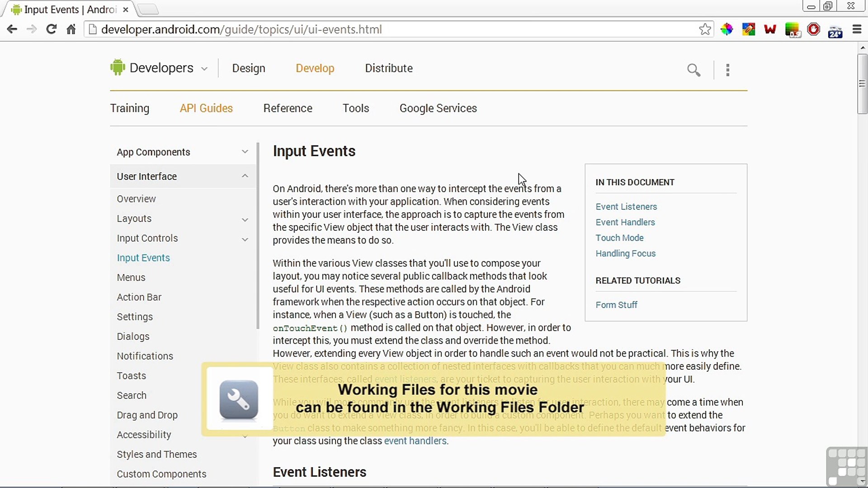Image resolution: width=868 pixels, height=488 pixels.
Task: Jump to Event Handlers section link
Action: coord(625,222)
